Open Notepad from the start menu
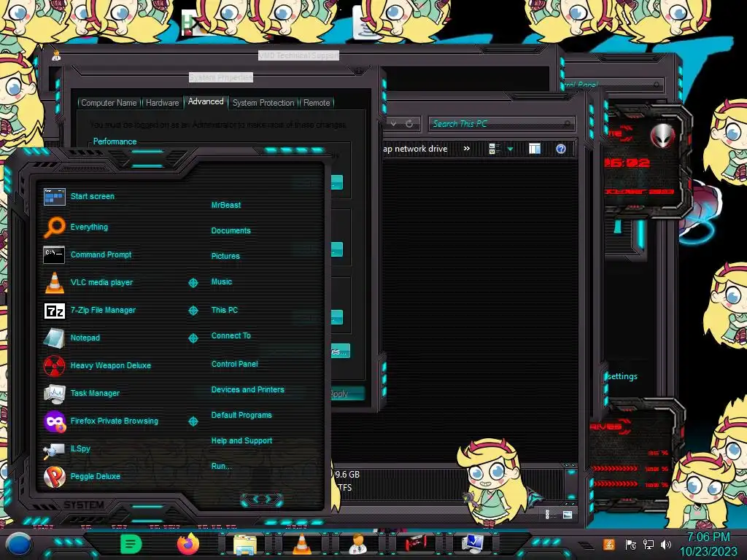Viewport: 747px width, 560px height. coord(85,338)
